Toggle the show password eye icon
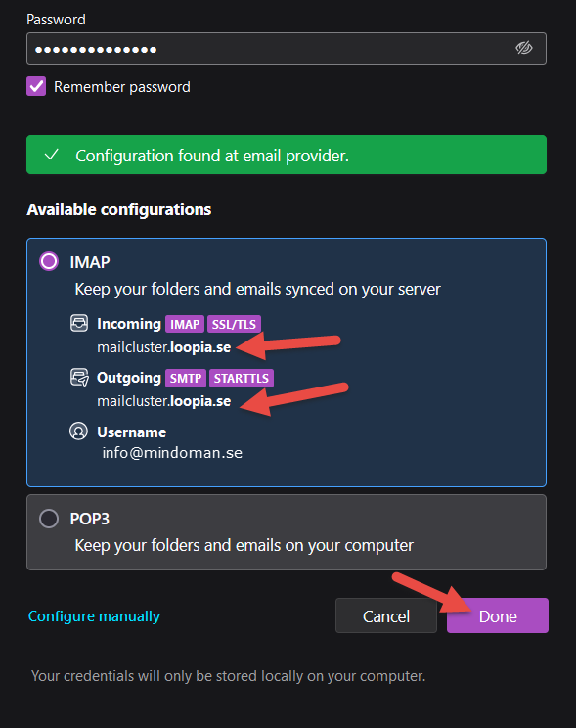The width and height of the screenshot is (576, 728). [x=523, y=48]
